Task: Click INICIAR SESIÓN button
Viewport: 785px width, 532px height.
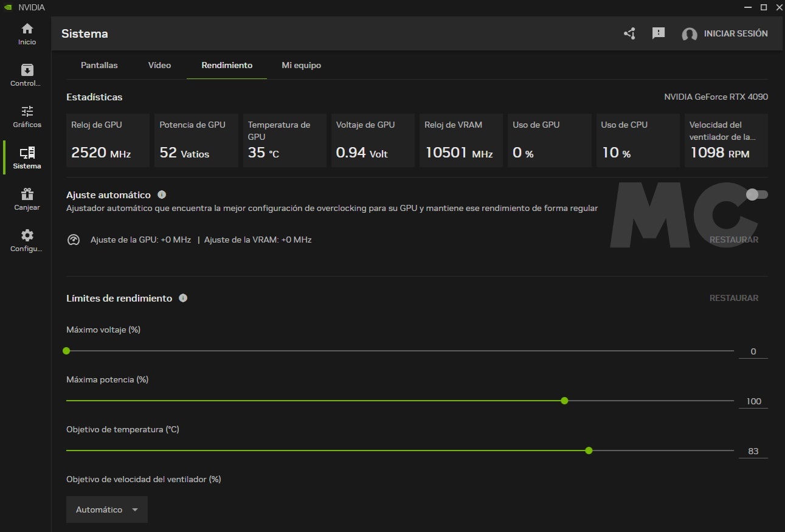Action: 736,33
